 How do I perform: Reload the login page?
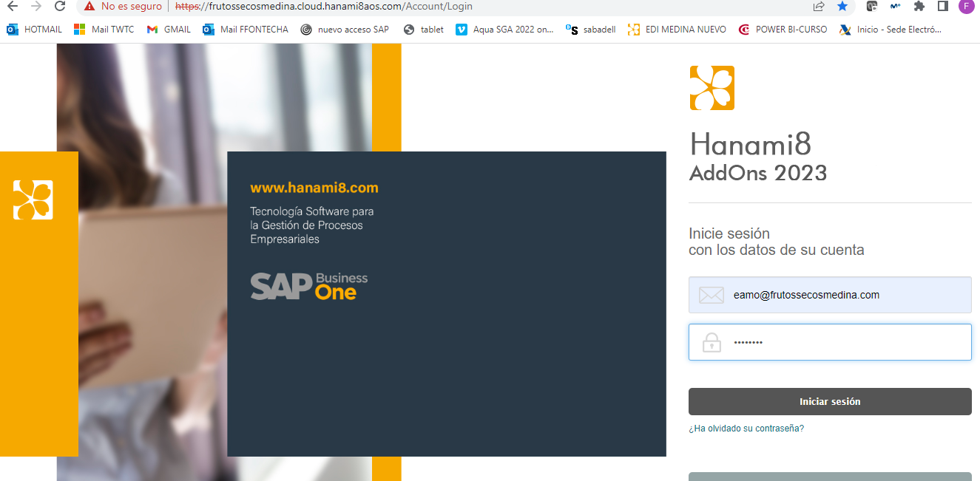[60, 7]
